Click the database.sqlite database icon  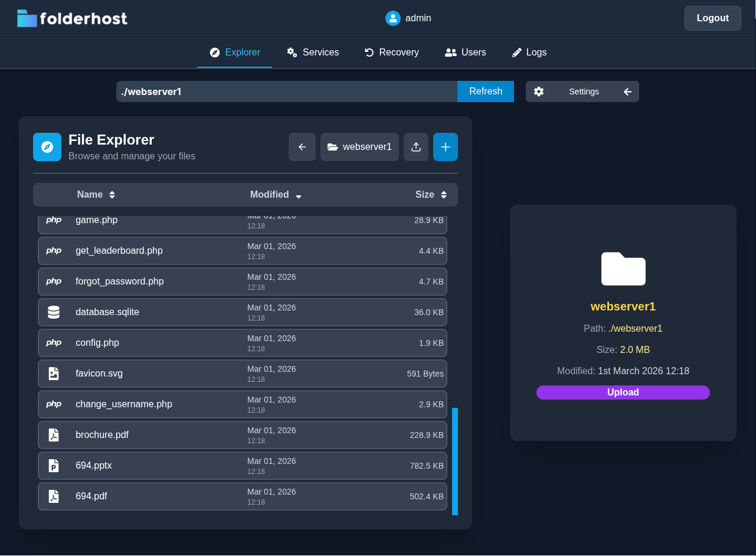pyautogui.click(x=54, y=312)
